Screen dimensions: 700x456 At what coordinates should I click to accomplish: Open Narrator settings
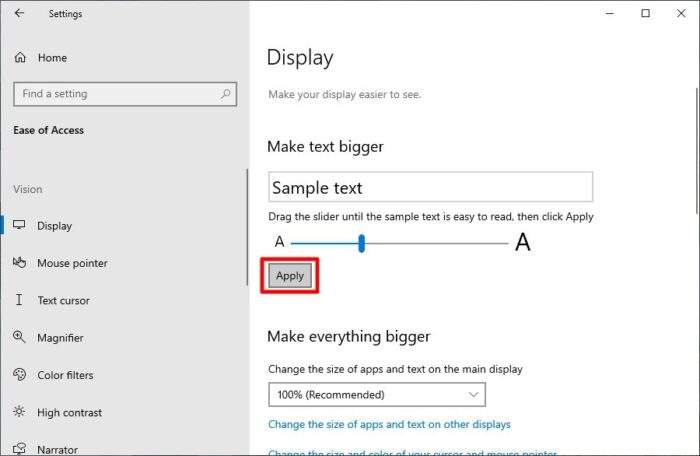point(57,449)
